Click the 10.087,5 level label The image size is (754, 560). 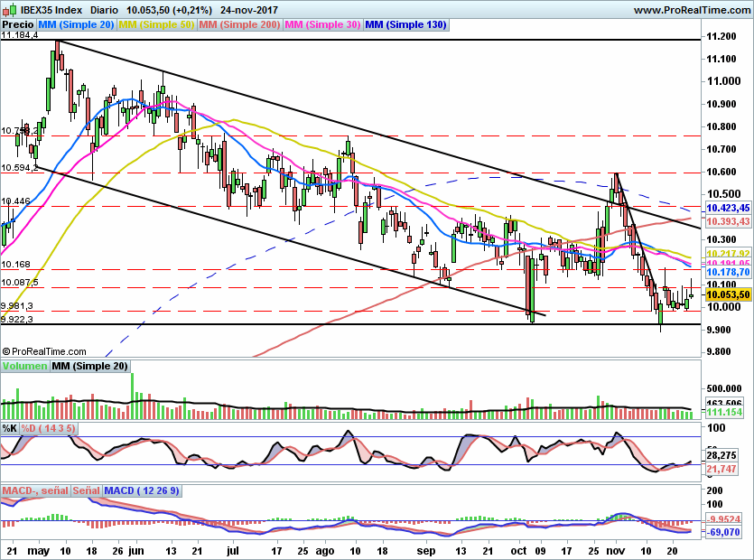pos(19,283)
